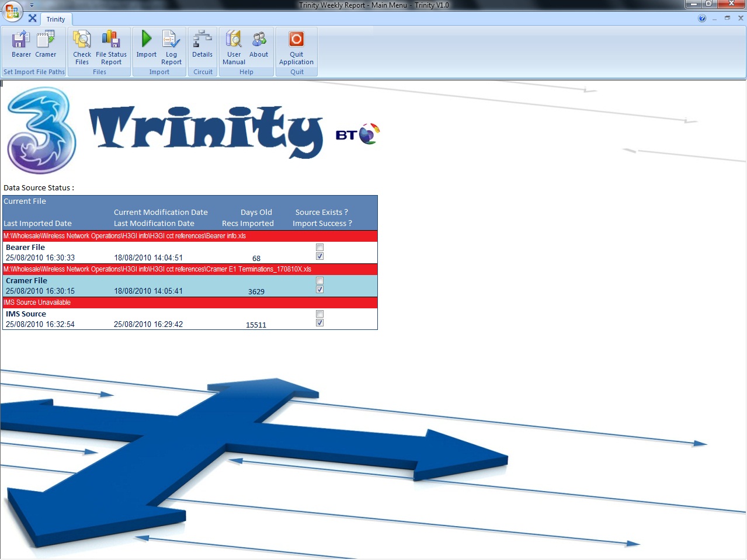Toggle Cramer File Source Exists checkbox

coord(319,281)
